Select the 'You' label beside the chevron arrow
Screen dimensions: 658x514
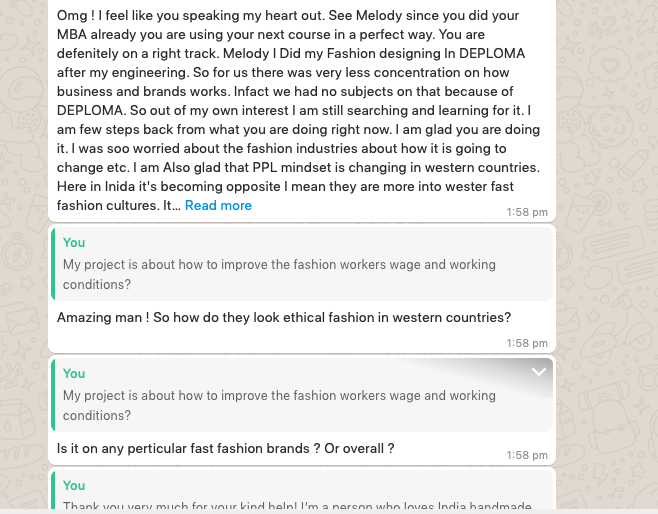click(x=74, y=373)
